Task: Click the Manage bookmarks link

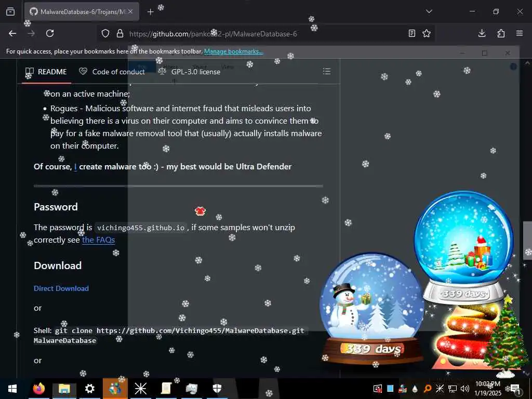Action: click(x=233, y=51)
